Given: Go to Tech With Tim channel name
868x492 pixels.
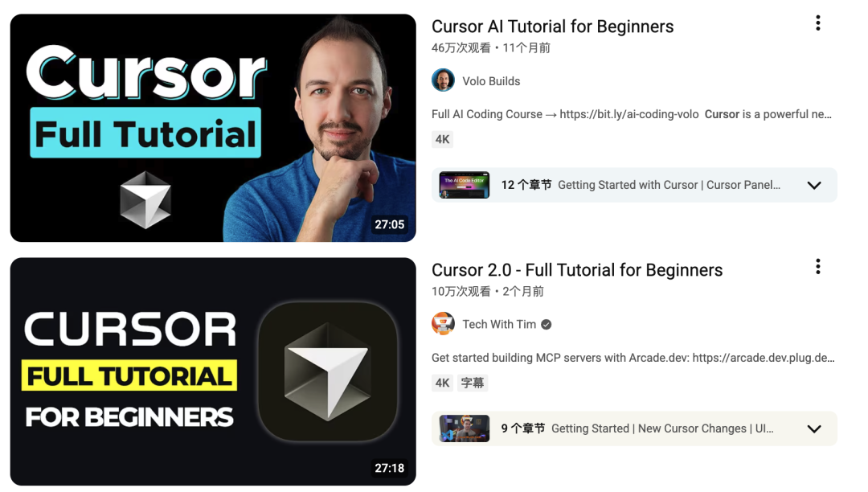Looking at the screenshot, I should coord(499,324).
